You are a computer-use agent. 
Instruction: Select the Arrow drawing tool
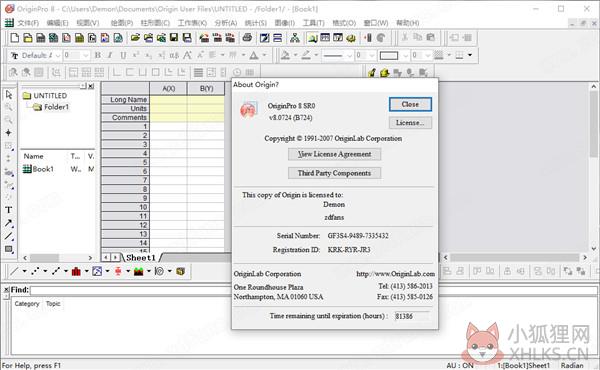point(8,223)
